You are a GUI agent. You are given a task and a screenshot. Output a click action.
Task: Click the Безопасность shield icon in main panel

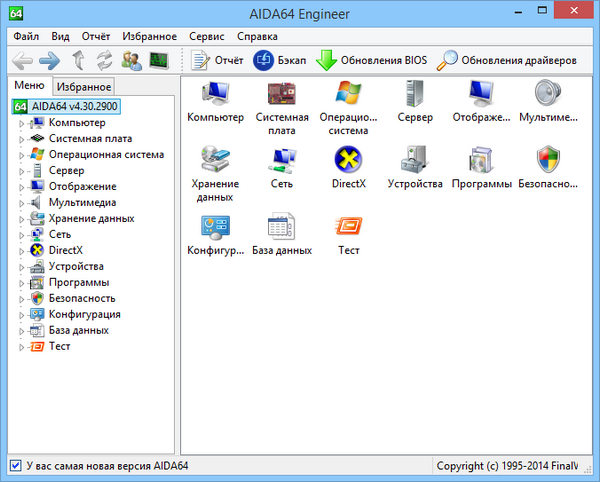548,160
